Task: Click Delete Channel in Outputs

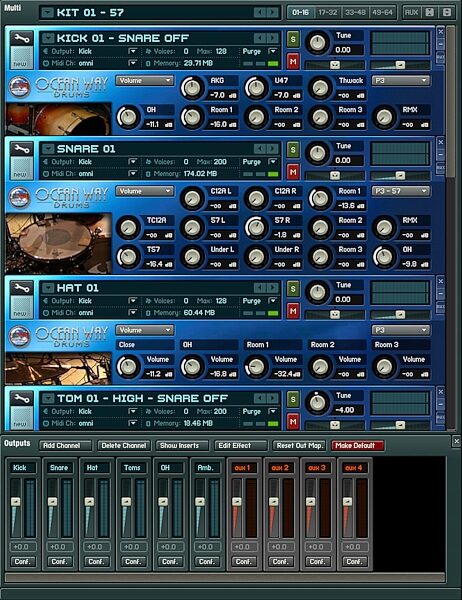Action: pos(124,446)
